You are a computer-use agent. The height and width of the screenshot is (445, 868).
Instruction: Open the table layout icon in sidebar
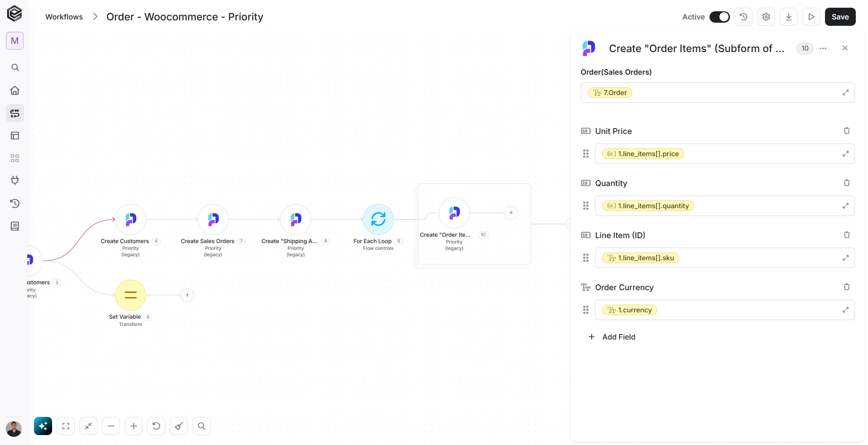[x=15, y=135]
